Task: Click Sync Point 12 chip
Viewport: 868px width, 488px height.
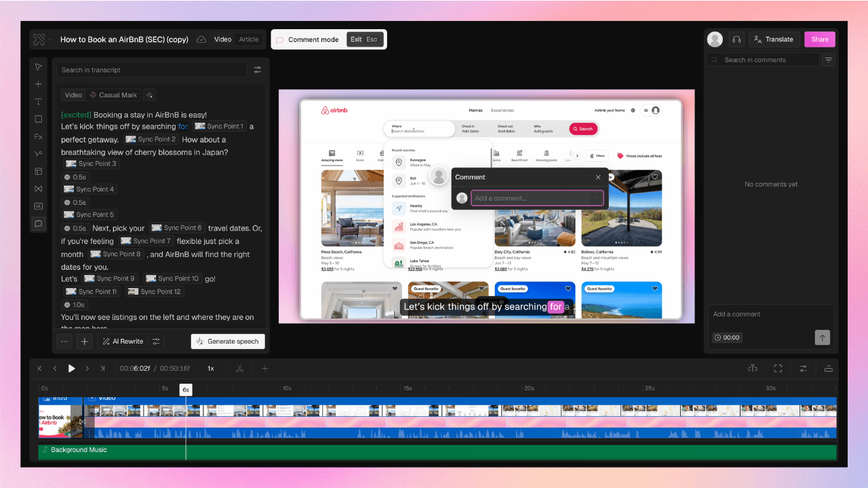Action: pyautogui.click(x=155, y=291)
